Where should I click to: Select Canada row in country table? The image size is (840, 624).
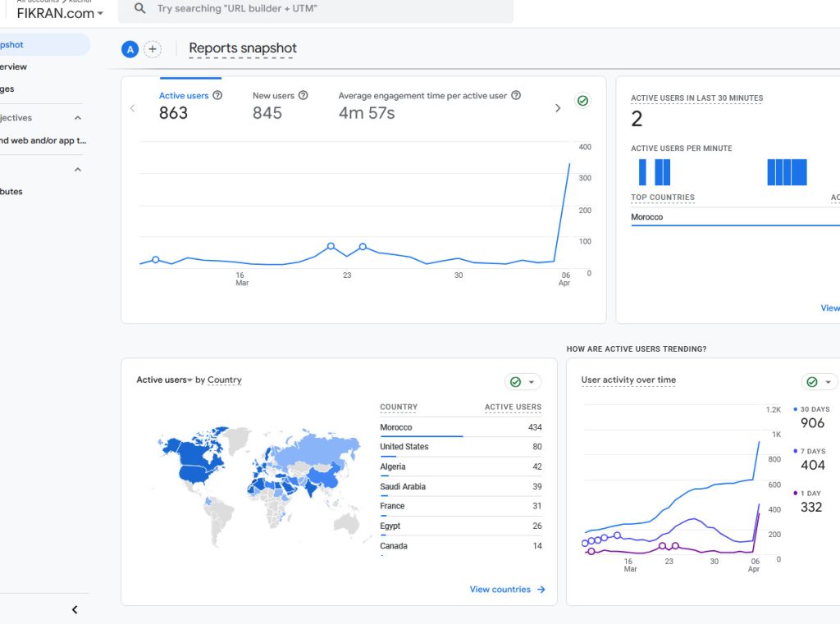461,546
